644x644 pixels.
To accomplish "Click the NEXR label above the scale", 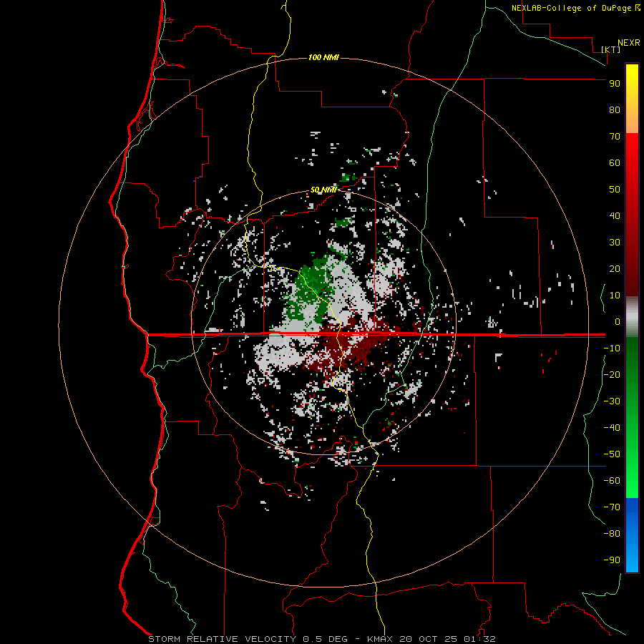I will point(629,43).
